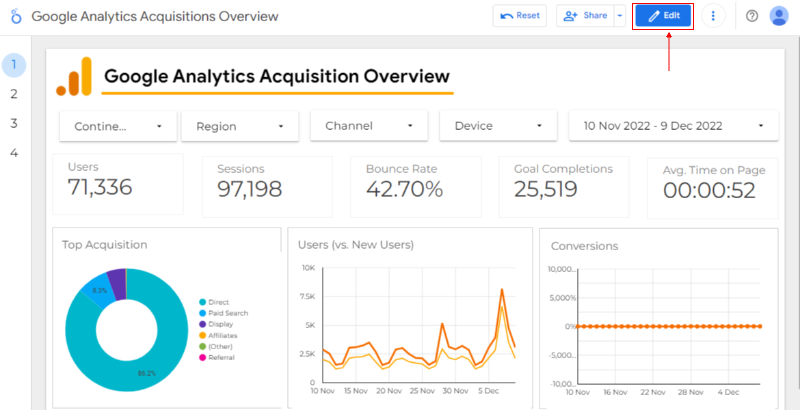Open the Device filter dropdown
The width and height of the screenshot is (800, 410).
tap(497, 126)
